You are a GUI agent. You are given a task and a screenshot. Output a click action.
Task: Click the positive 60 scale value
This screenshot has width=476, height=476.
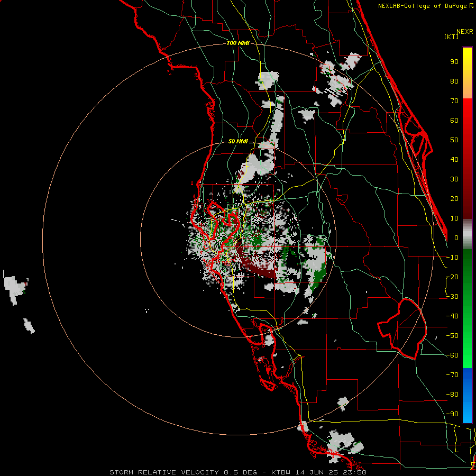point(454,120)
